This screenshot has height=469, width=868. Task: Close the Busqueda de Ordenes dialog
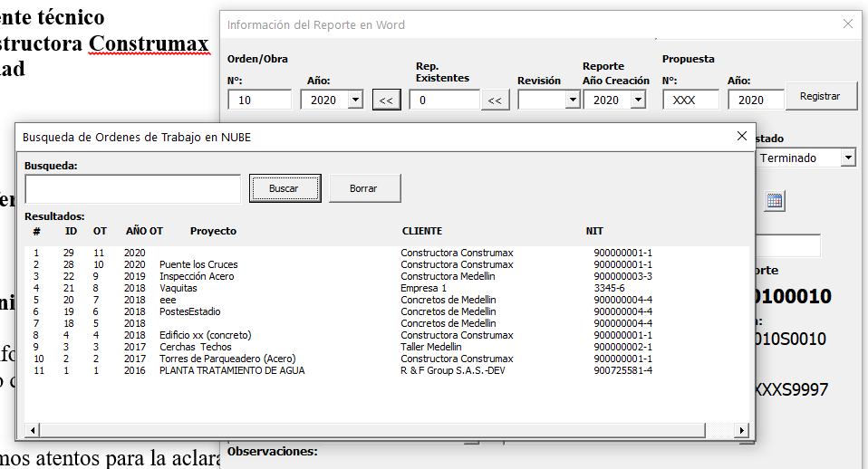point(741,136)
